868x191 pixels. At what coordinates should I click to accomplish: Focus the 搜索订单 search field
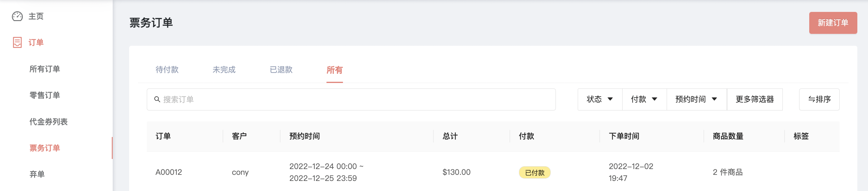351,99
